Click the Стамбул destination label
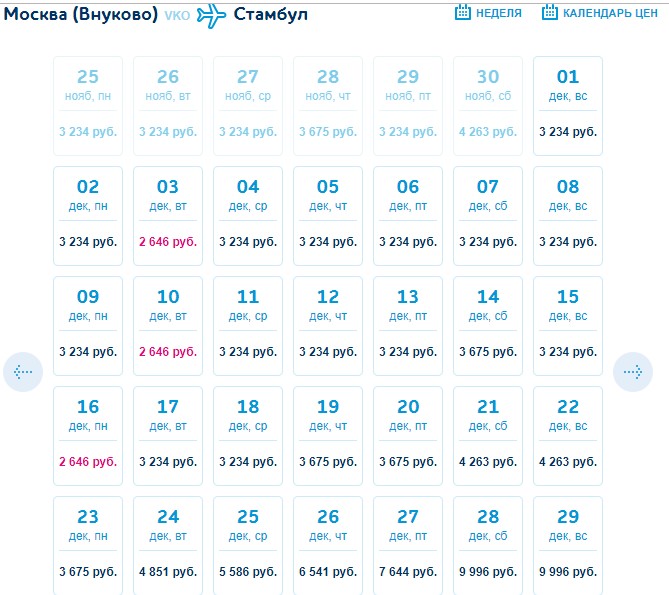Viewport: 669px width, 595px height. tap(270, 14)
